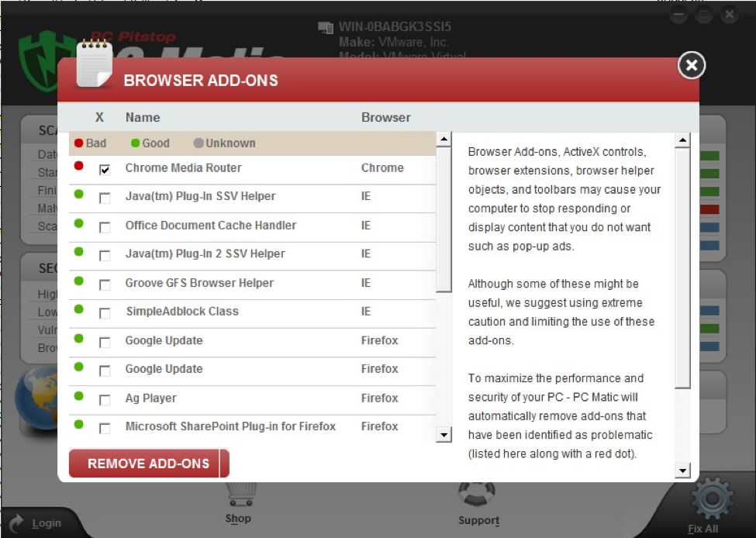The height and width of the screenshot is (538, 756).
Task: Click the PC Matic shield logo
Action: [47, 60]
